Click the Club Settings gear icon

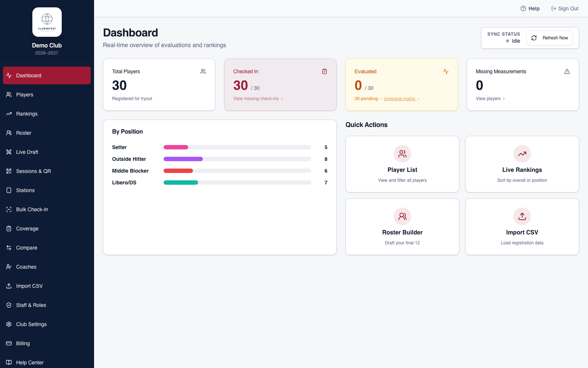click(x=9, y=324)
